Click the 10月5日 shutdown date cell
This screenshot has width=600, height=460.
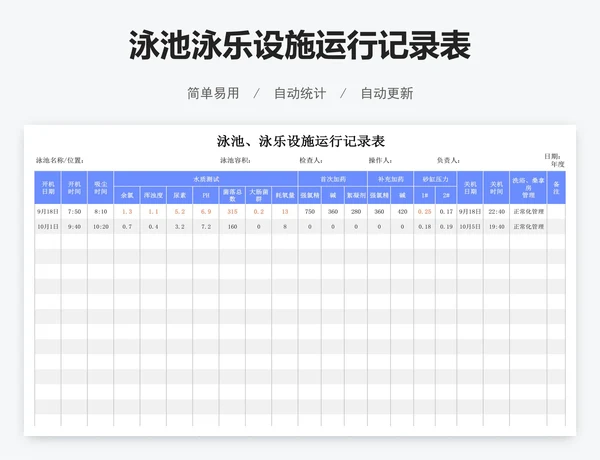470,227
